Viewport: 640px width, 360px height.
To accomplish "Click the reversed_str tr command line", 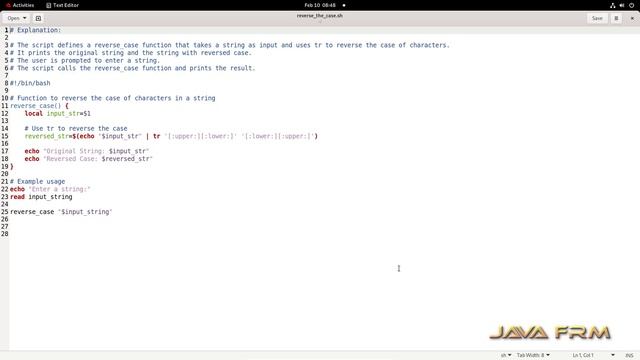I will click(x=171, y=136).
